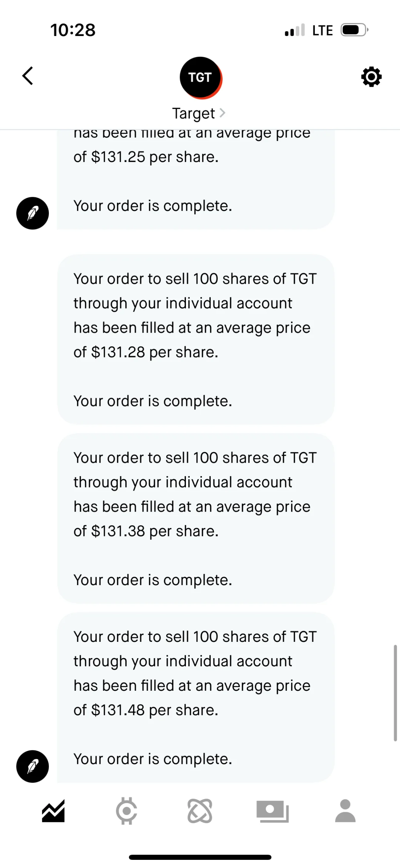
Task: Open the Account profile tab
Action: tap(346, 811)
